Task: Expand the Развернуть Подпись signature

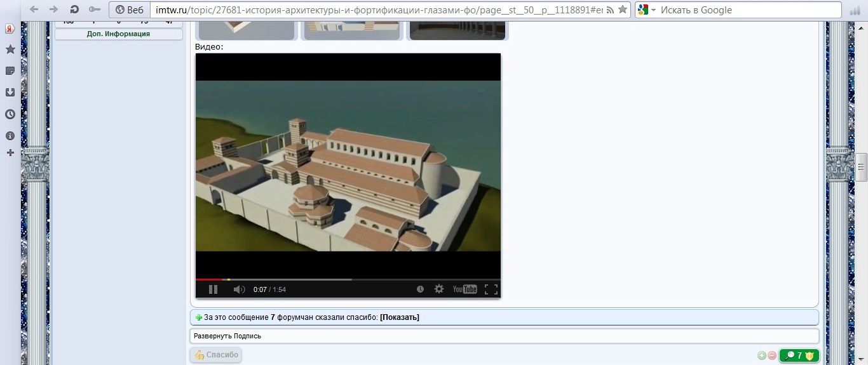Action: coord(227,336)
